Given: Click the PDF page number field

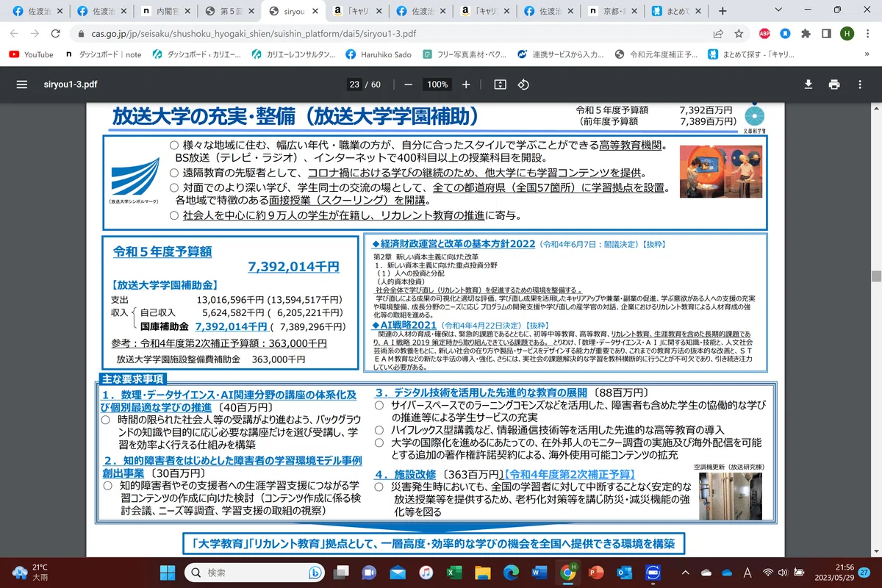Looking at the screenshot, I should (355, 85).
